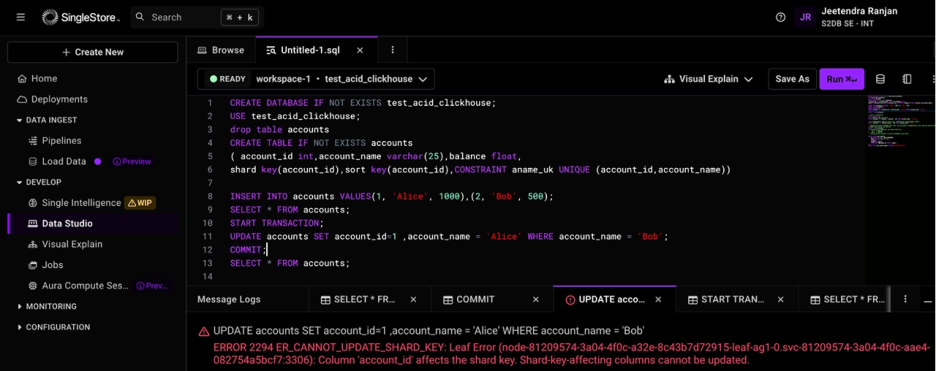This screenshot has height=371, width=936.
Task: Close the UPDATE acco... result tab
Action: (x=658, y=299)
